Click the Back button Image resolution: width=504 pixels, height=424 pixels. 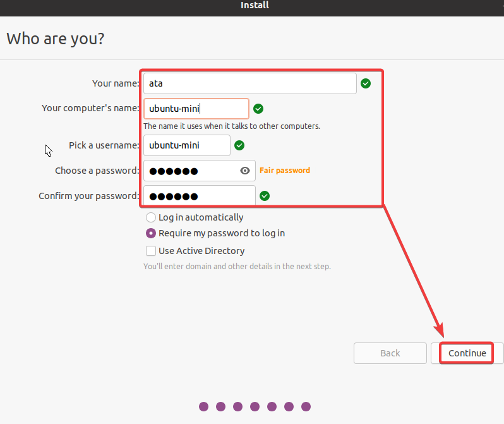pos(390,353)
